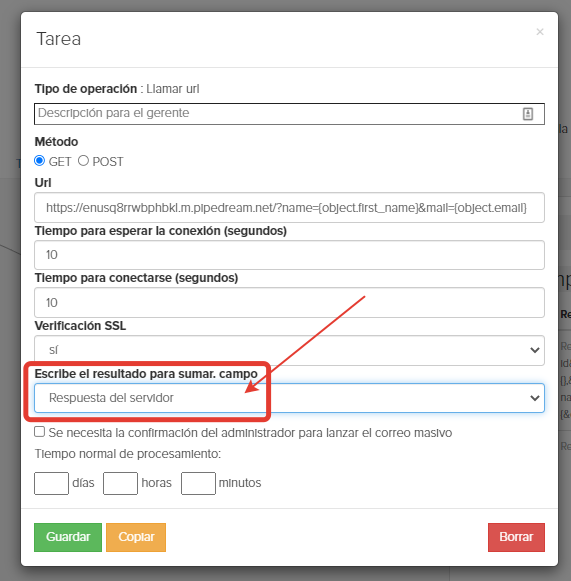Select the GET method radio button

click(40, 161)
